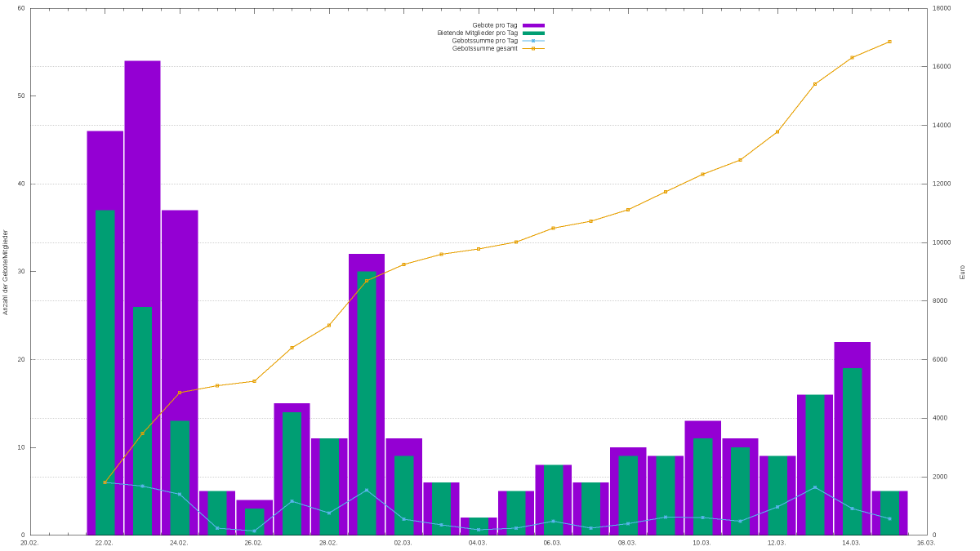The width and height of the screenshot is (980, 551).
Task: Click the '60' label on the left axis
Action: click(21, 9)
